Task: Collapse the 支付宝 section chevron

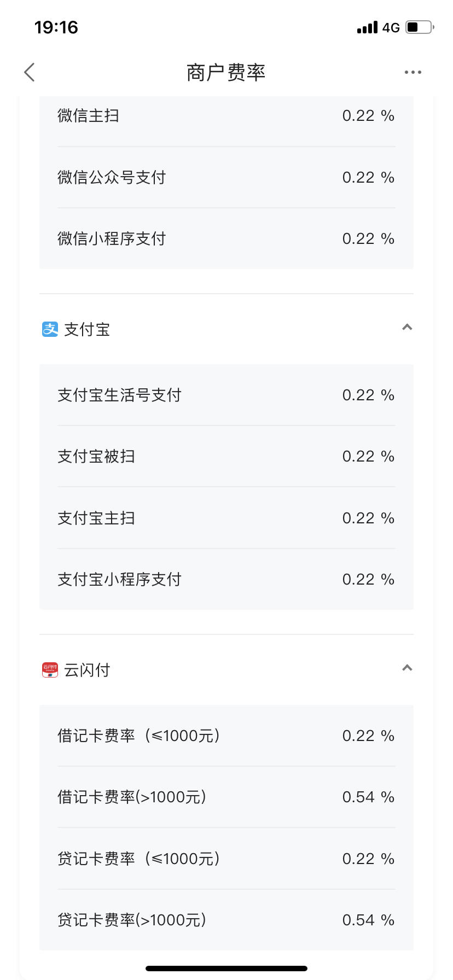Action: [407, 328]
